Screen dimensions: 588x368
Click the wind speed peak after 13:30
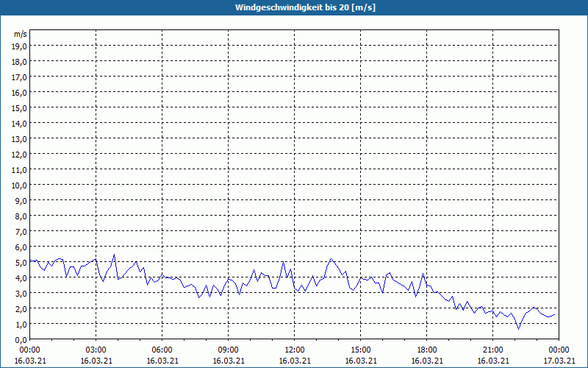331,259
